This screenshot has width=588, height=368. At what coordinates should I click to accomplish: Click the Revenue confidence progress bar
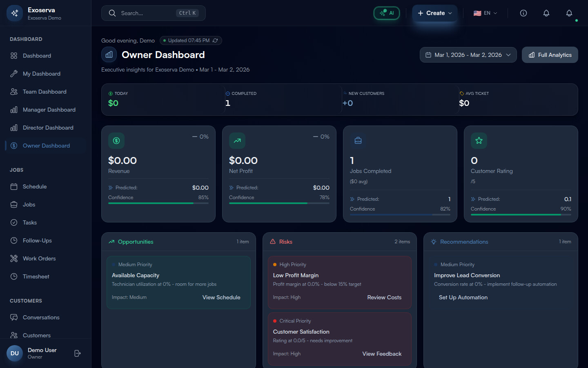tap(158, 203)
